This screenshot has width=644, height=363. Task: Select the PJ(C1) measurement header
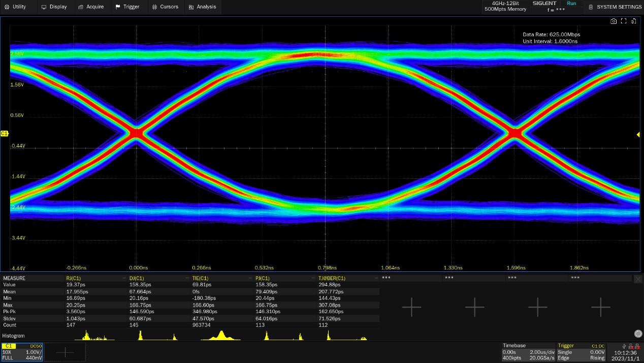[x=263, y=279]
